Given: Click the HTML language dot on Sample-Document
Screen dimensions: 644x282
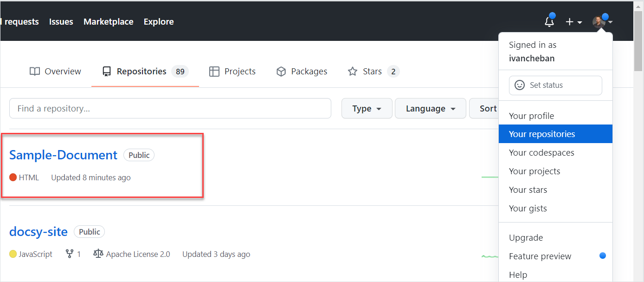Looking at the screenshot, I should point(13,177).
